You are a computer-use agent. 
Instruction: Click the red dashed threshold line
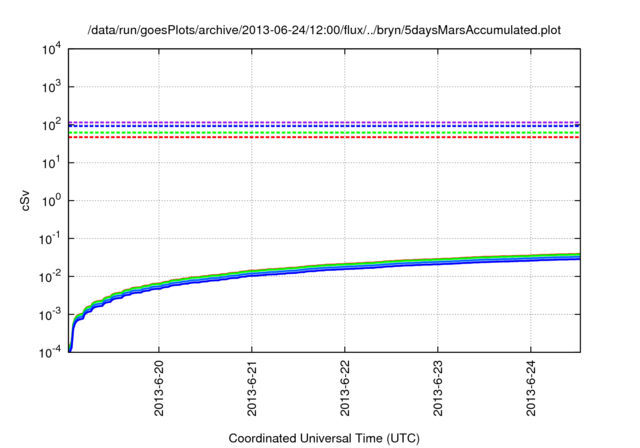[324, 138]
